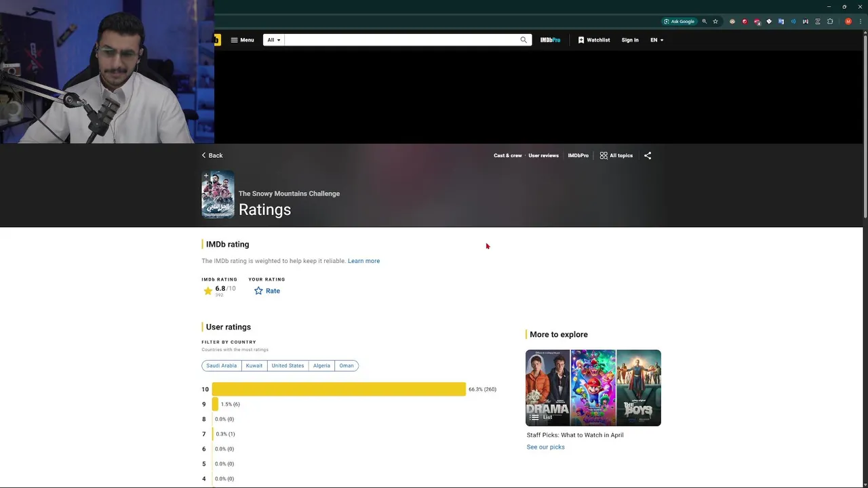
Task: Open the All search category dropdown
Action: (274, 40)
